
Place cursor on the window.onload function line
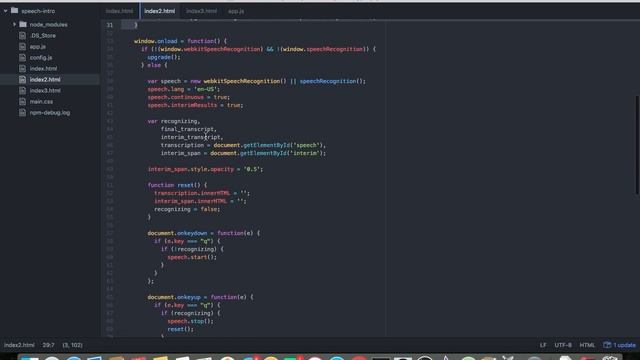pyautogui.click(x=180, y=41)
